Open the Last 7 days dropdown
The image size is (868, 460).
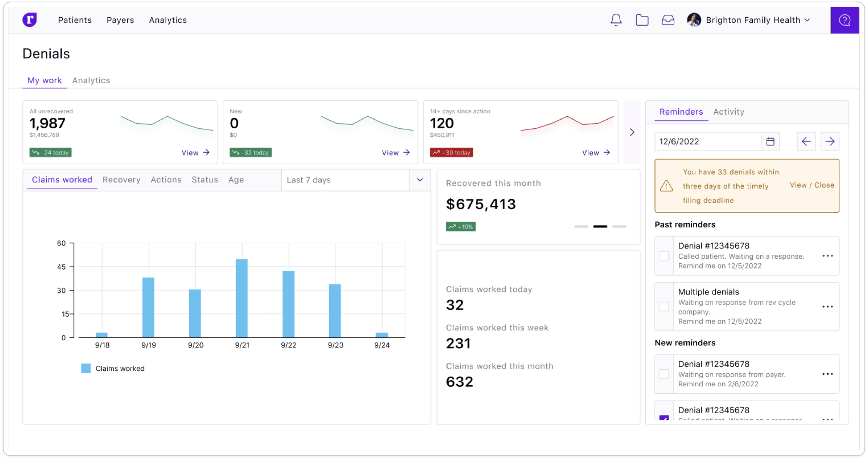coord(419,180)
